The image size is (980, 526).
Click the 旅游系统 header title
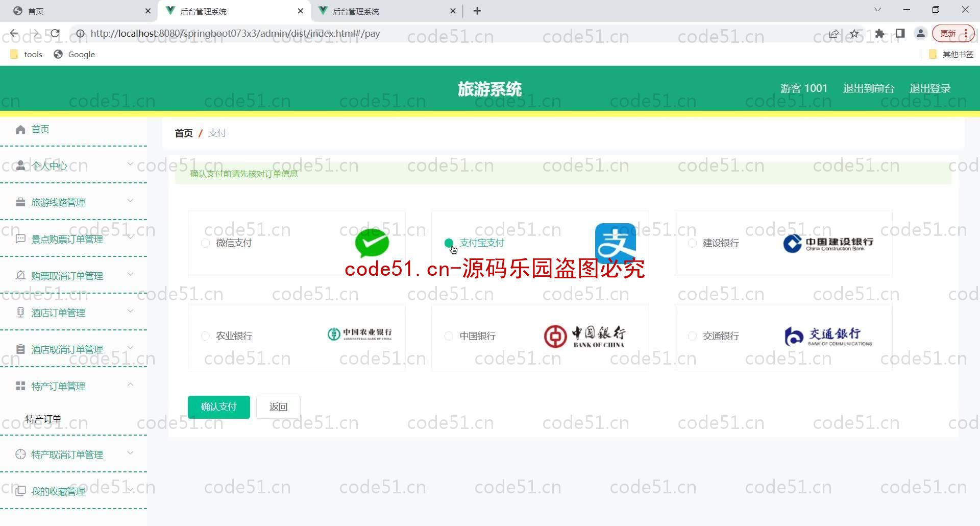point(489,89)
